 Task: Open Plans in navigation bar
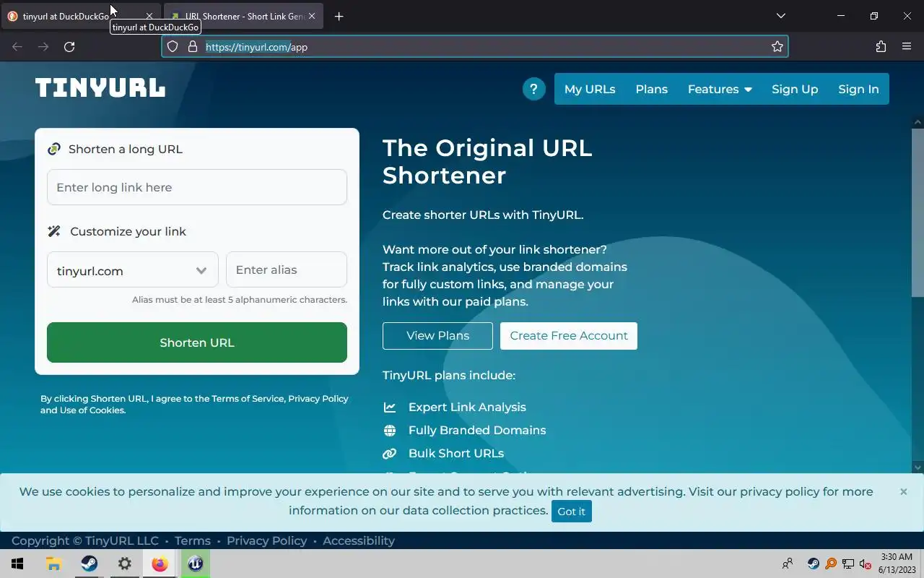(651, 89)
